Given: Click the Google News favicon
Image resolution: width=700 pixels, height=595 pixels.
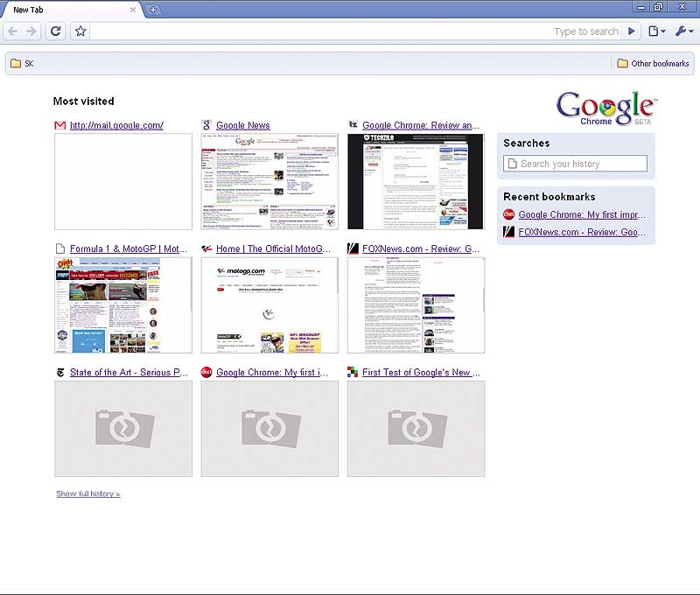Looking at the screenshot, I should click(x=206, y=125).
